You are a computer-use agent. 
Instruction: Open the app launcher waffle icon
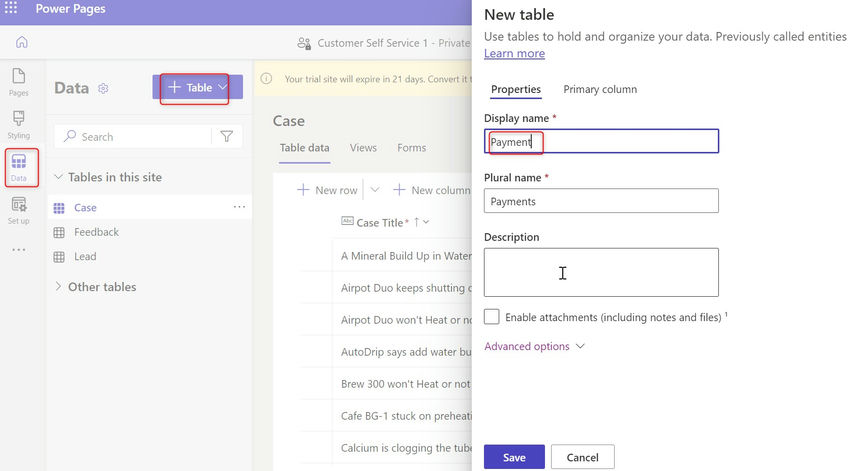point(11,9)
